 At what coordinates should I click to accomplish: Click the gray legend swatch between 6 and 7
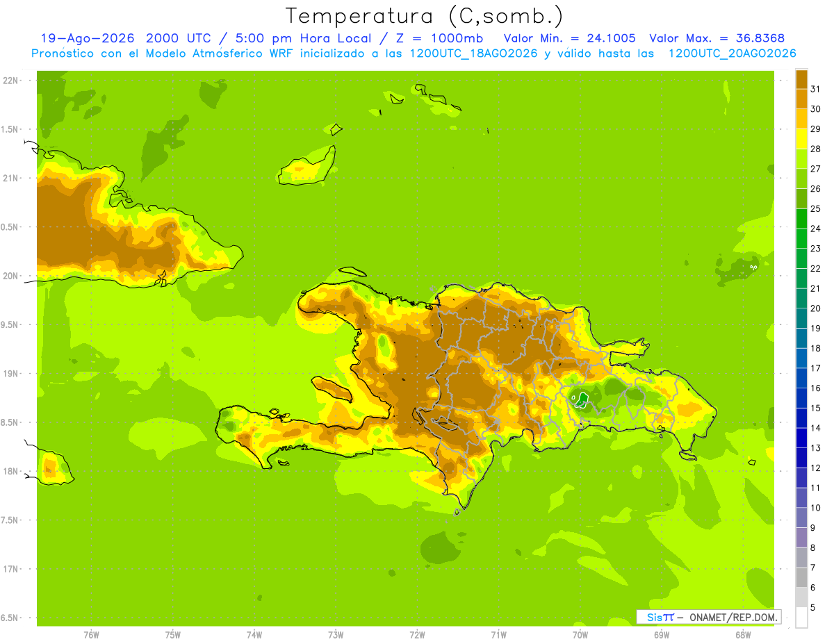click(x=801, y=577)
